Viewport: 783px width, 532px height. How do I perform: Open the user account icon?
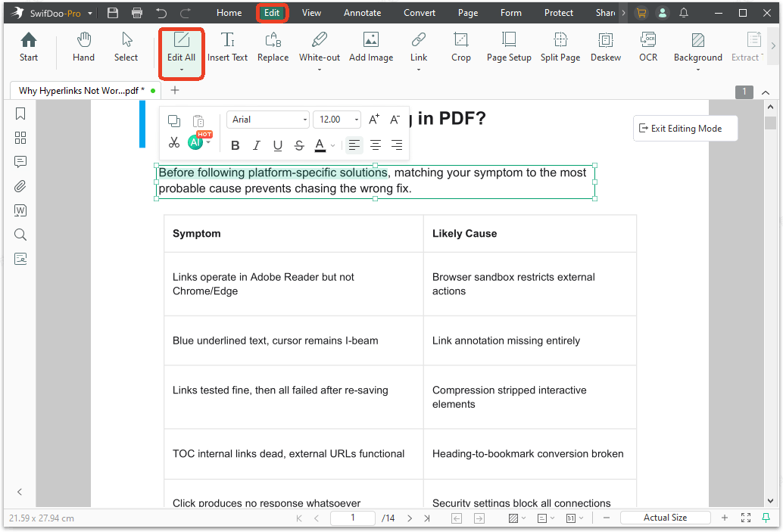(x=662, y=14)
